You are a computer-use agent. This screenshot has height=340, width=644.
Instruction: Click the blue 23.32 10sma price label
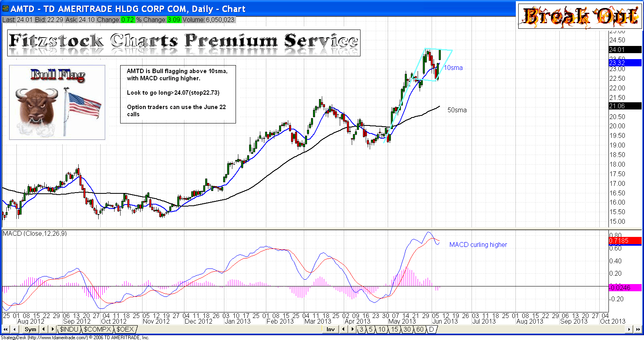(625, 63)
